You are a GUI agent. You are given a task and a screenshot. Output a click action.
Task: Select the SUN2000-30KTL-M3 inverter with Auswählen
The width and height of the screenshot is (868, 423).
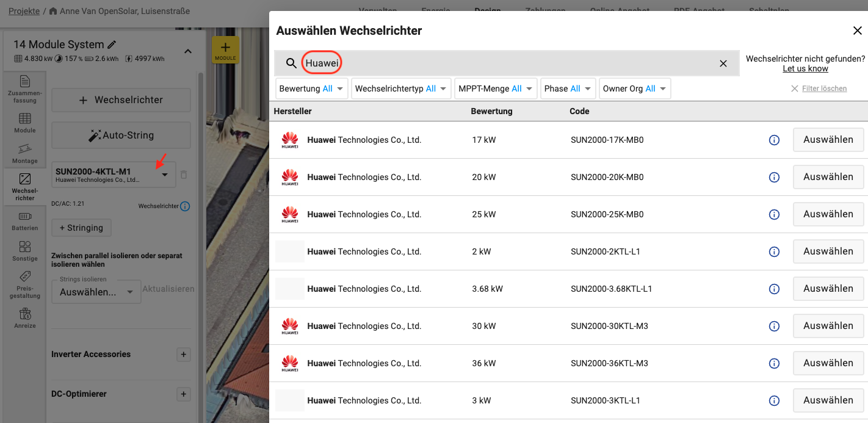click(x=828, y=326)
